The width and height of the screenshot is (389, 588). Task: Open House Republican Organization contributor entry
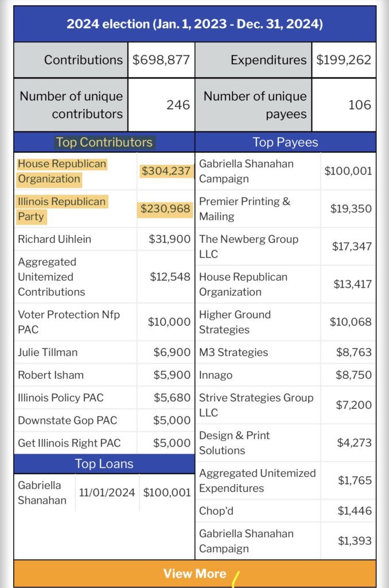pyautogui.click(x=62, y=171)
